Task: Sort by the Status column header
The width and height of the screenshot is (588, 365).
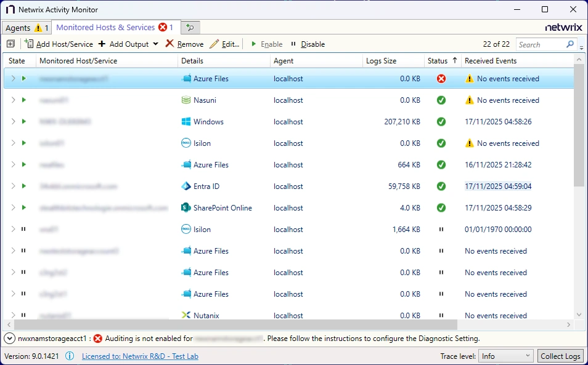Action: [x=438, y=61]
